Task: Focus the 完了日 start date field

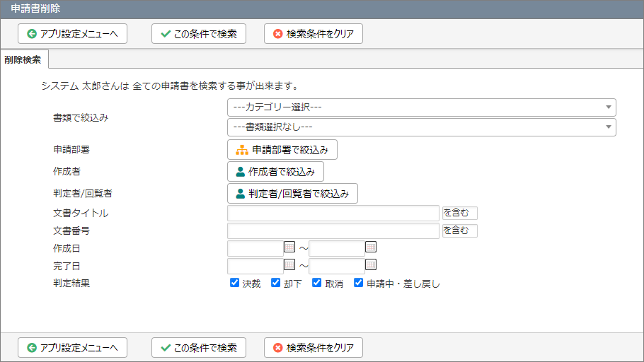Action: (255, 266)
